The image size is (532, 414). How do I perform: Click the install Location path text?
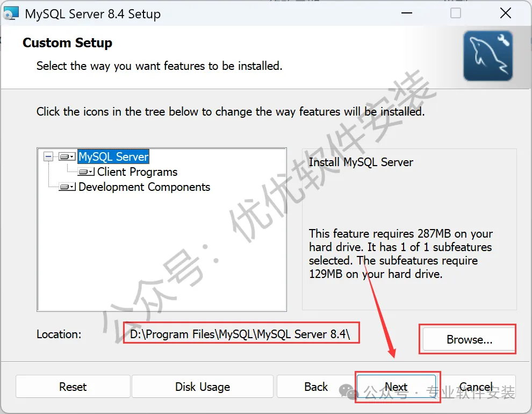(240, 334)
